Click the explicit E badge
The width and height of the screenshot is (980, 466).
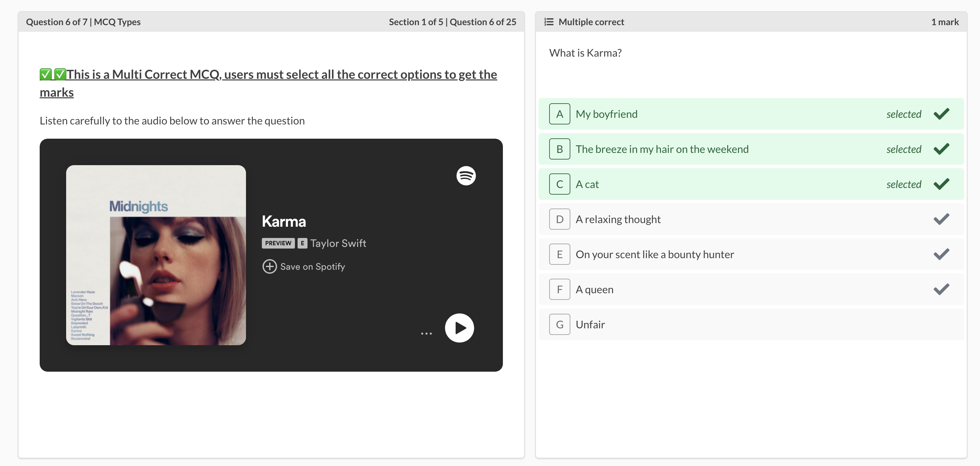pos(303,243)
